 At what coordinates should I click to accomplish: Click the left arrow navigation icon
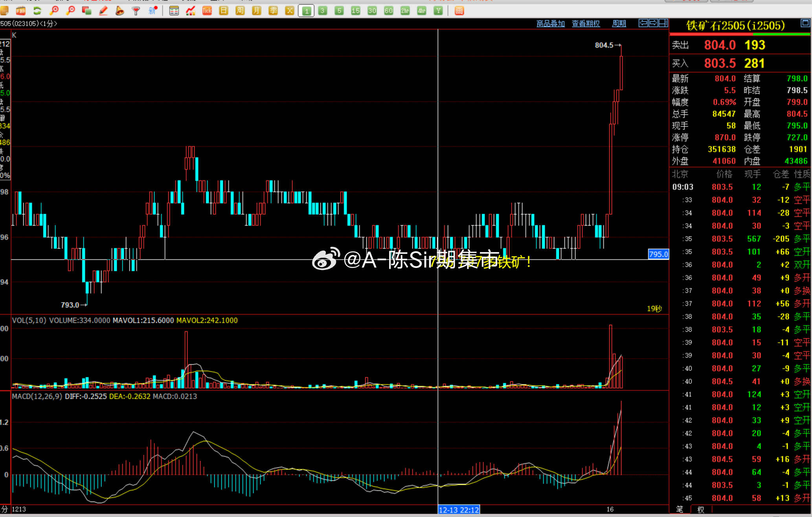tap(643, 23)
